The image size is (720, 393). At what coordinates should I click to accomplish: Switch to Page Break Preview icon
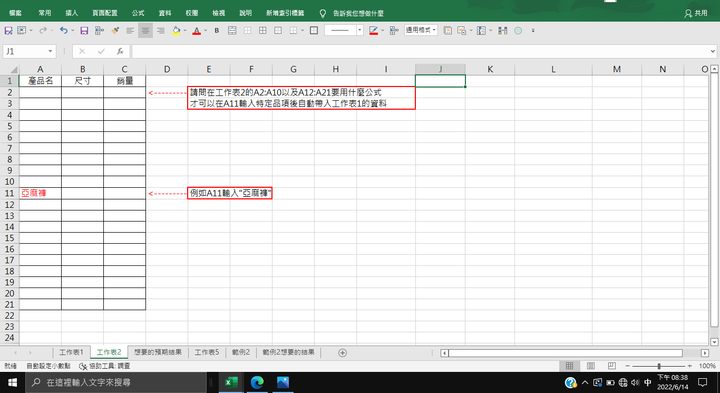click(x=612, y=366)
